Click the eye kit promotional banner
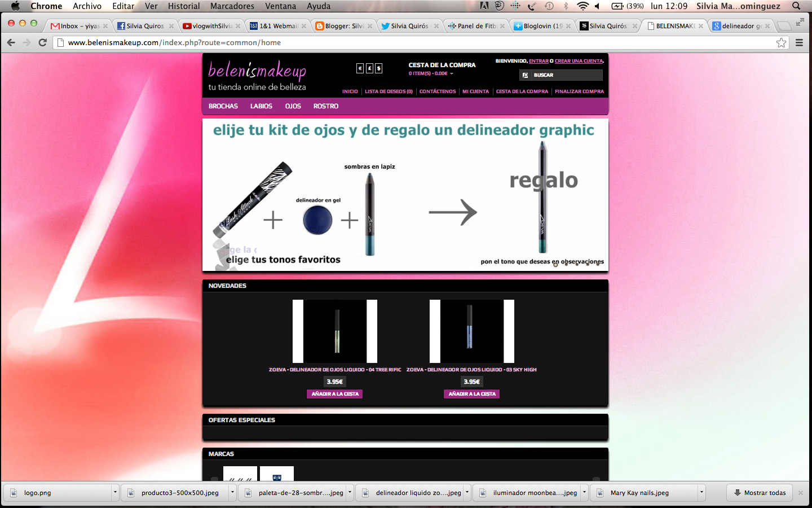The height and width of the screenshot is (508, 812). tap(405, 195)
